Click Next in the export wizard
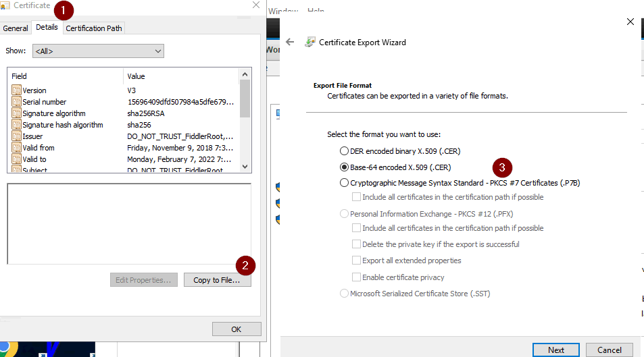644x357 pixels. 555,350
